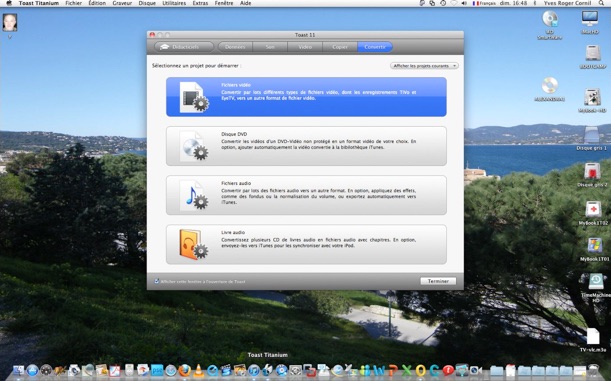Click the Disque DVD disc gear icon
Image resolution: width=611 pixels, height=381 pixels.
point(194,146)
